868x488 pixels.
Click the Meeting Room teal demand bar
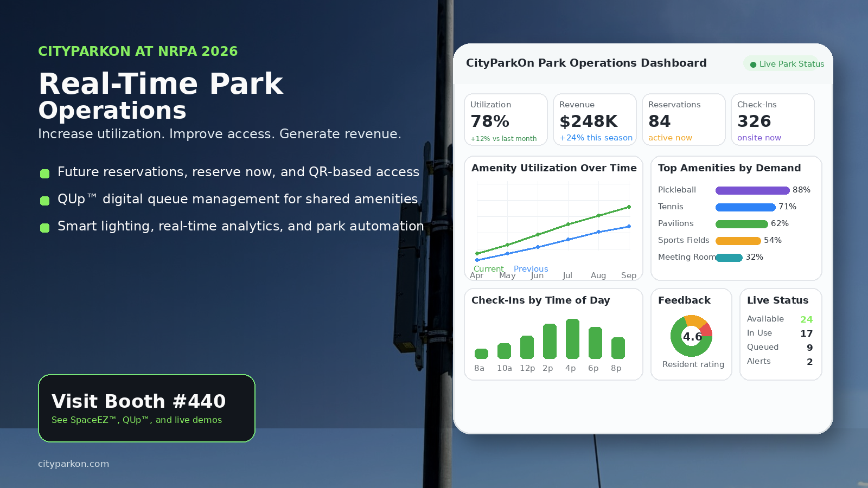click(729, 258)
